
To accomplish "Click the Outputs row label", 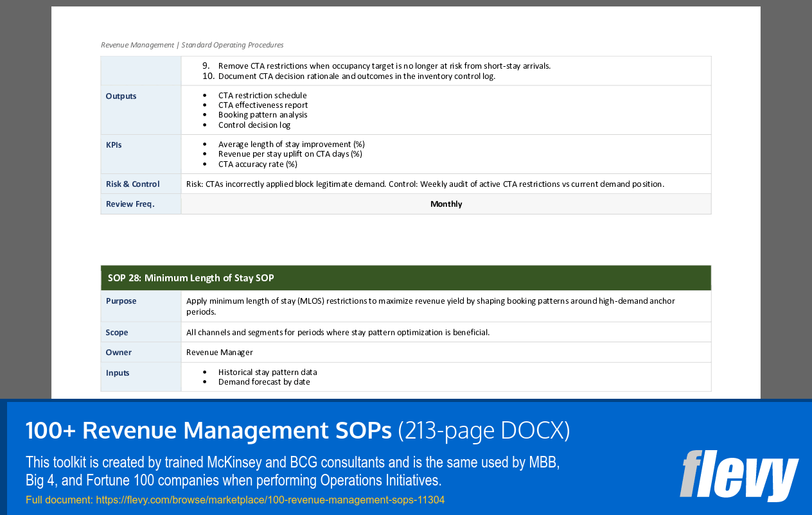I will pyautogui.click(x=120, y=96).
